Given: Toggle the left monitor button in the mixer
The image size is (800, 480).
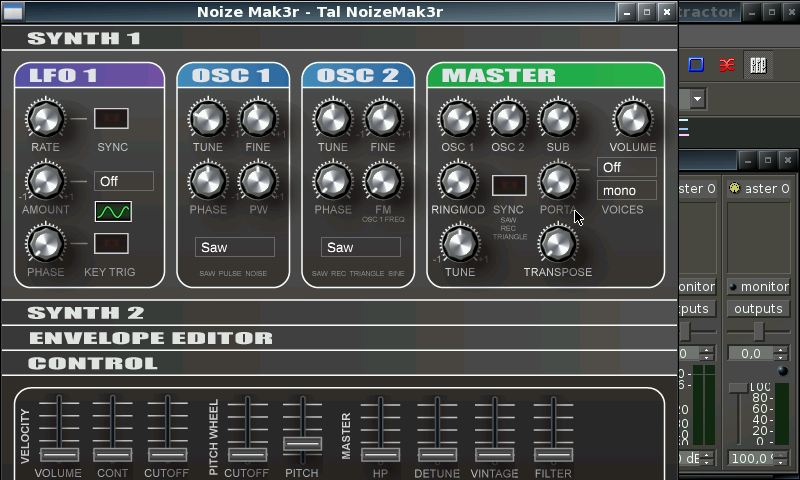Looking at the screenshot, I should click(697, 287).
